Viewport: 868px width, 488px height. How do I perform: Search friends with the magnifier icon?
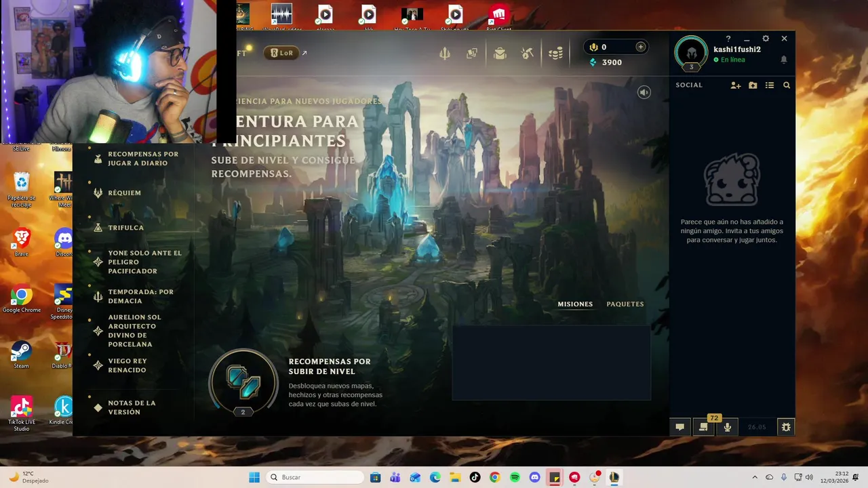[x=787, y=85]
